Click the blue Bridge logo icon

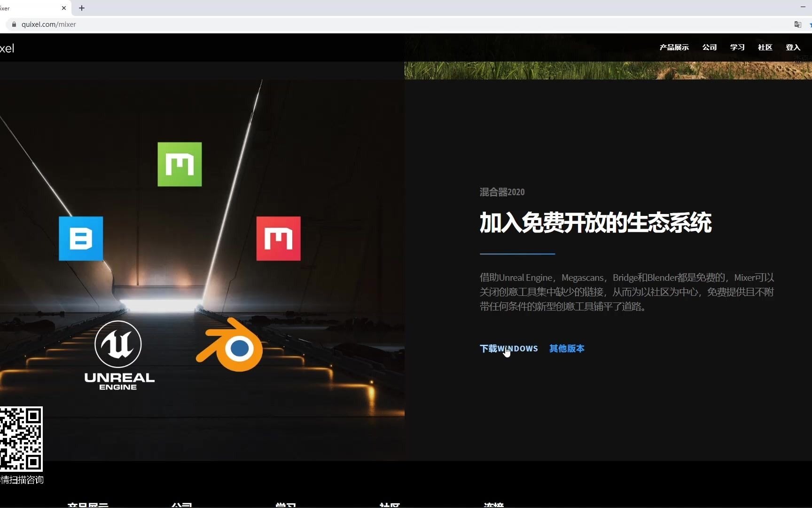click(x=81, y=238)
